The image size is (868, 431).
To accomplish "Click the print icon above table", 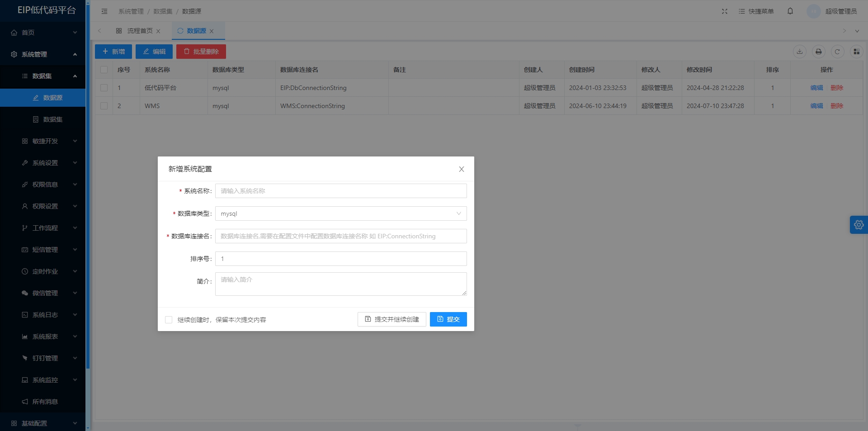I will [x=819, y=52].
